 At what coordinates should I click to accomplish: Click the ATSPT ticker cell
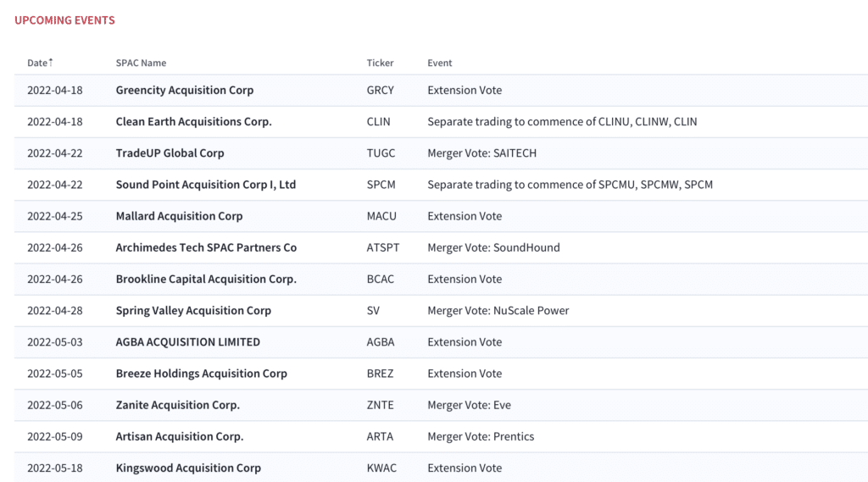pos(382,248)
